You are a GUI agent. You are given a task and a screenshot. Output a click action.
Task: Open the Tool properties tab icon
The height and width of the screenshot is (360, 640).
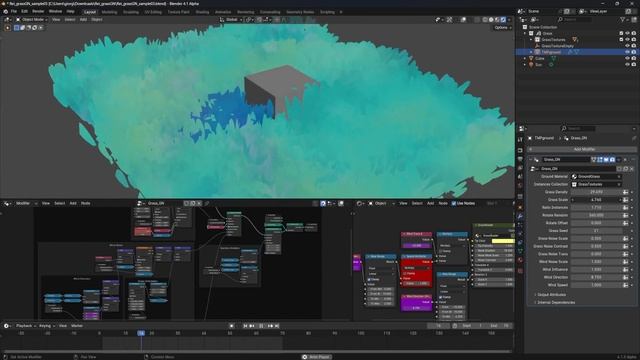pyautogui.click(x=520, y=140)
